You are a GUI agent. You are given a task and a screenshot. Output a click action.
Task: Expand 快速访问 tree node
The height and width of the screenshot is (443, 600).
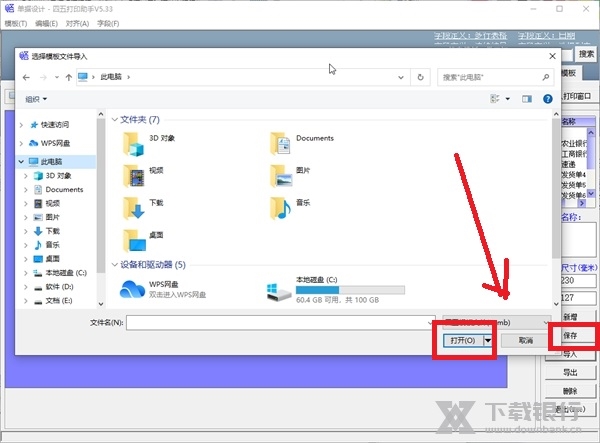pos(21,125)
